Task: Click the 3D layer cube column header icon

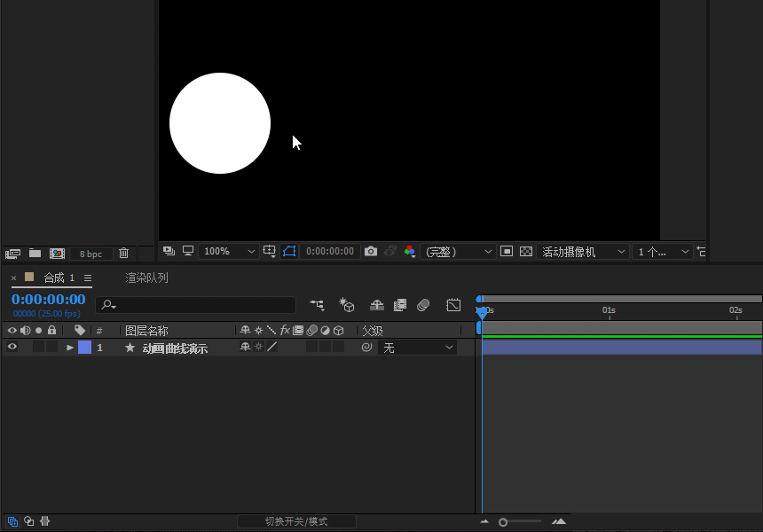Action: [x=339, y=330]
